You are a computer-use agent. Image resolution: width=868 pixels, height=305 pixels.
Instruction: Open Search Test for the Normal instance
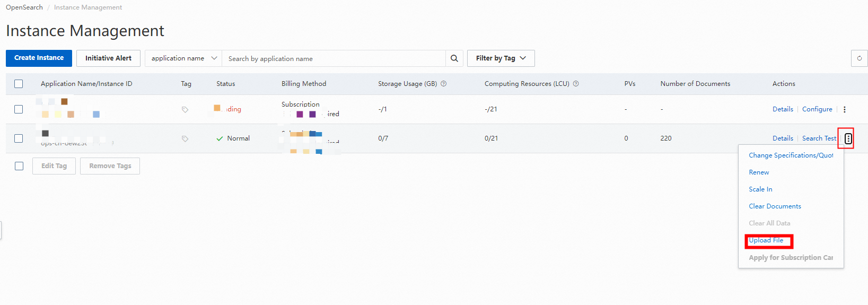click(819, 138)
